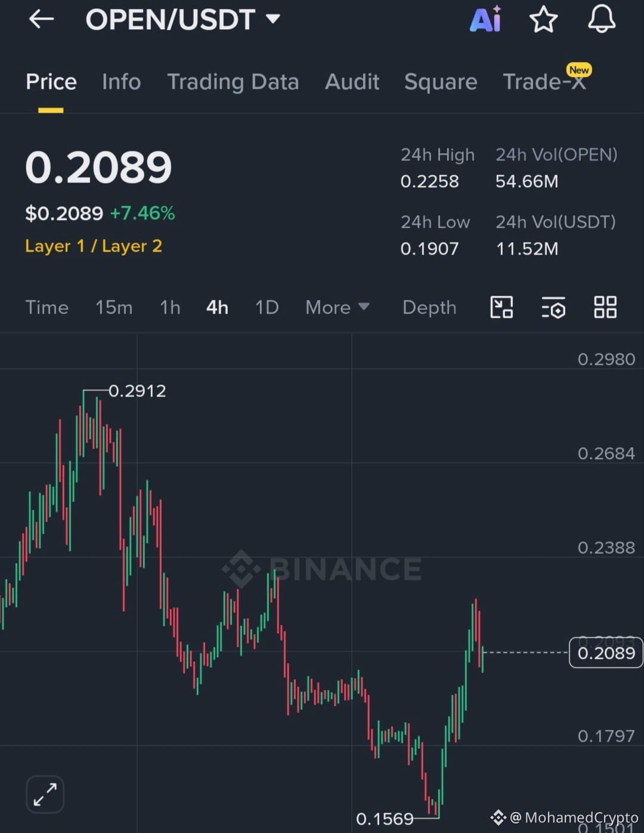Viewport: 644px width, 833px height.
Task: Click the 24h High value 0.2258
Action: click(429, 181)
